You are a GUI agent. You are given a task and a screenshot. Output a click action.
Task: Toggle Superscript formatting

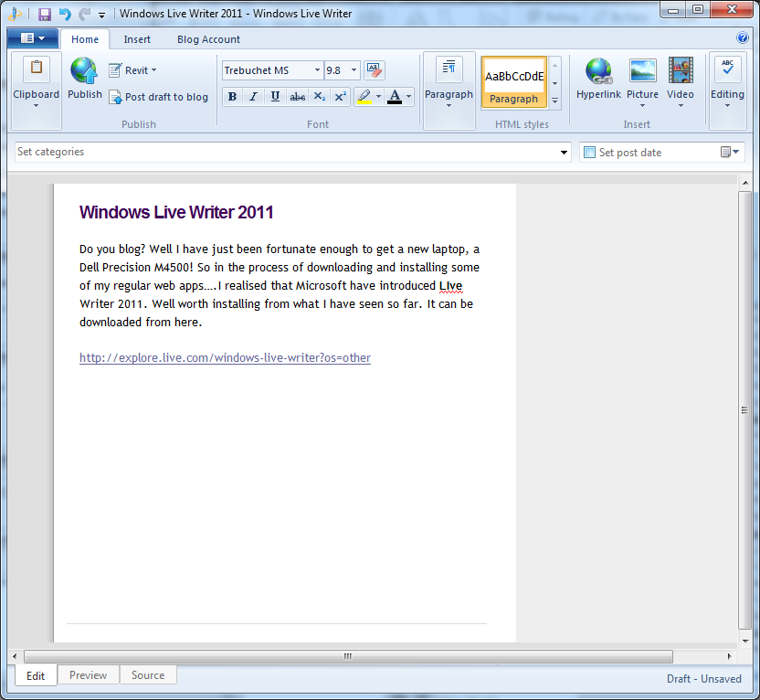click(340, 97)
